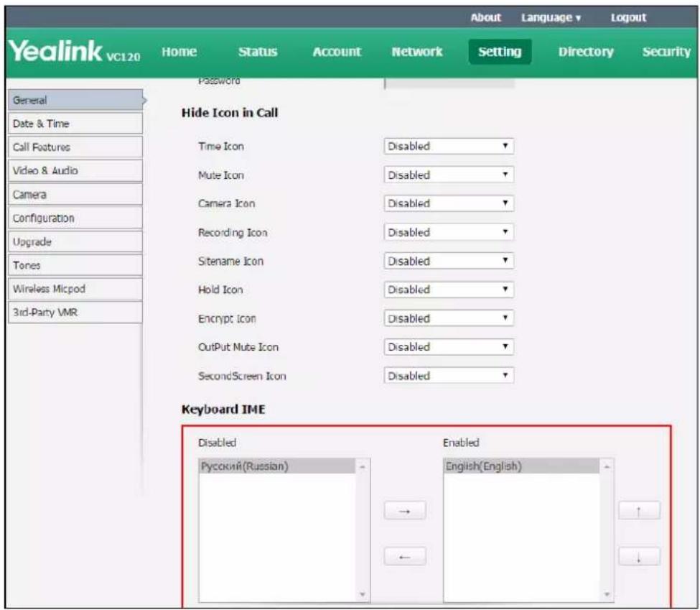Viewport: 700px width, 610px height.
Task: Click the Hide Icon in Call heading
Action: point(230,113)
